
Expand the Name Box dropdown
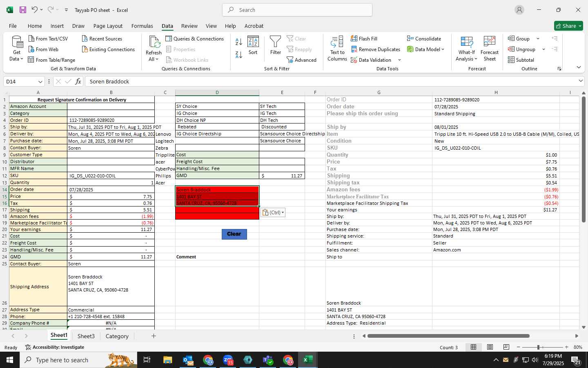[40, 81]
